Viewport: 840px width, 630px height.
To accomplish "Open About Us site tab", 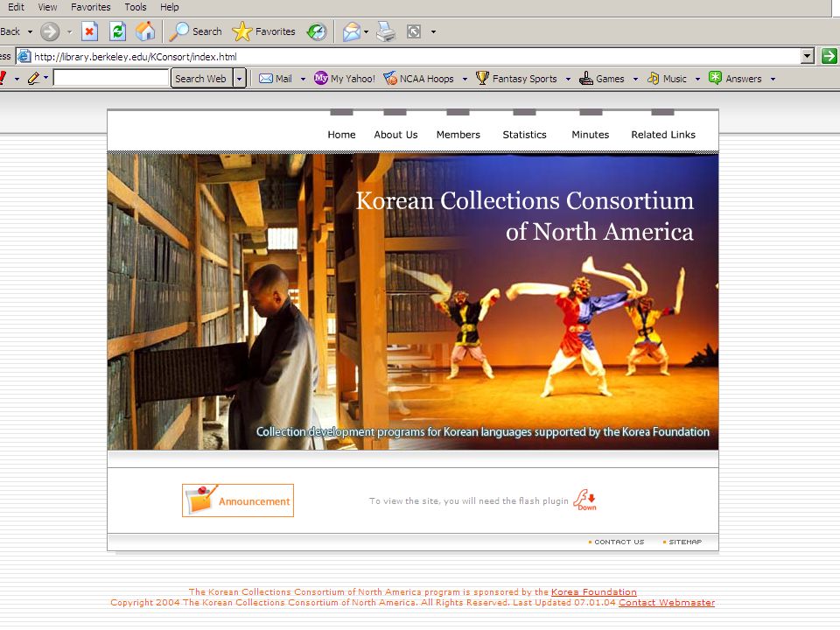I will [395, 135].
